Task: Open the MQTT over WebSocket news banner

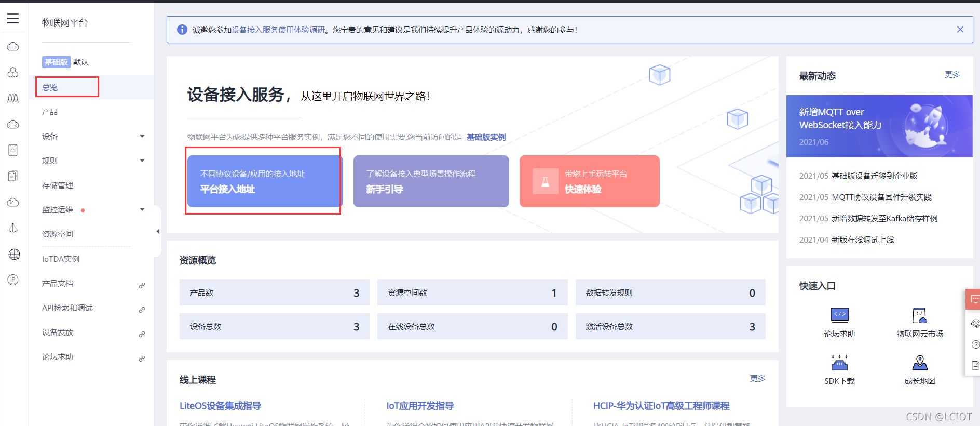Action: tap(879, 126)
